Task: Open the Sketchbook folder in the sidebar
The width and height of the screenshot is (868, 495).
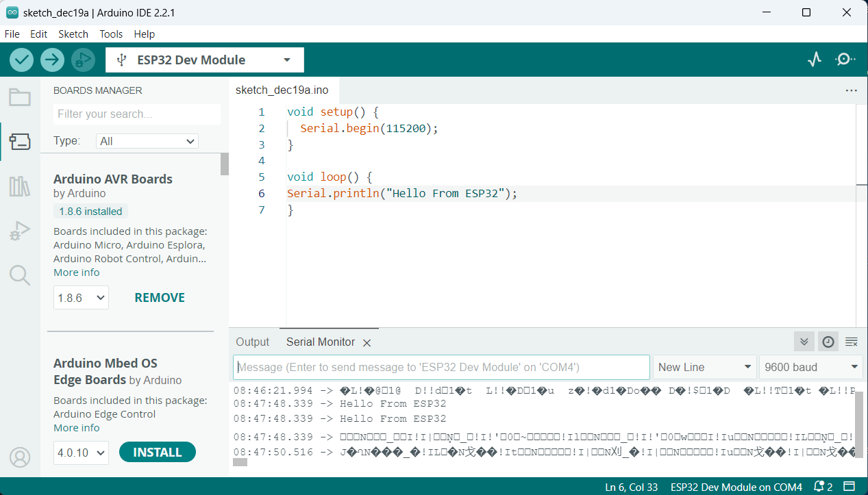Action: pyautogui.click(x=20, y=97)
